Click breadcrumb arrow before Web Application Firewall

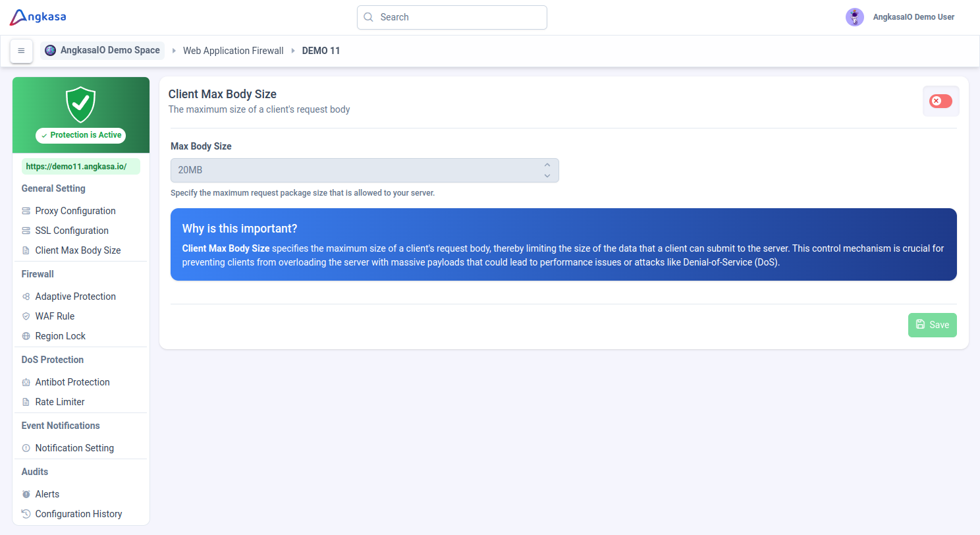point(174,51)
